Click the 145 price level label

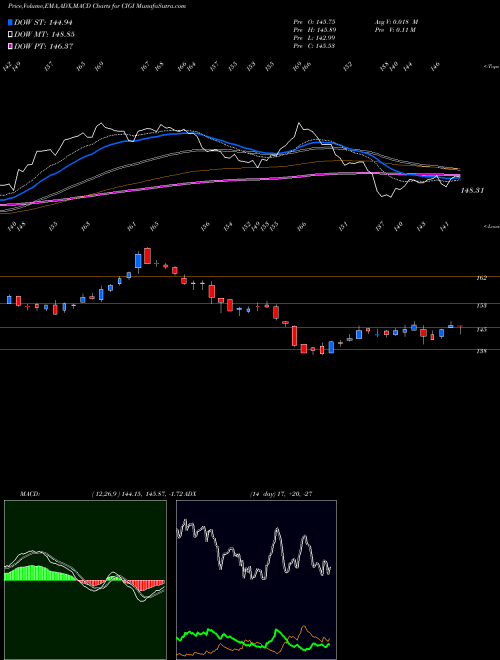[481, 329]
